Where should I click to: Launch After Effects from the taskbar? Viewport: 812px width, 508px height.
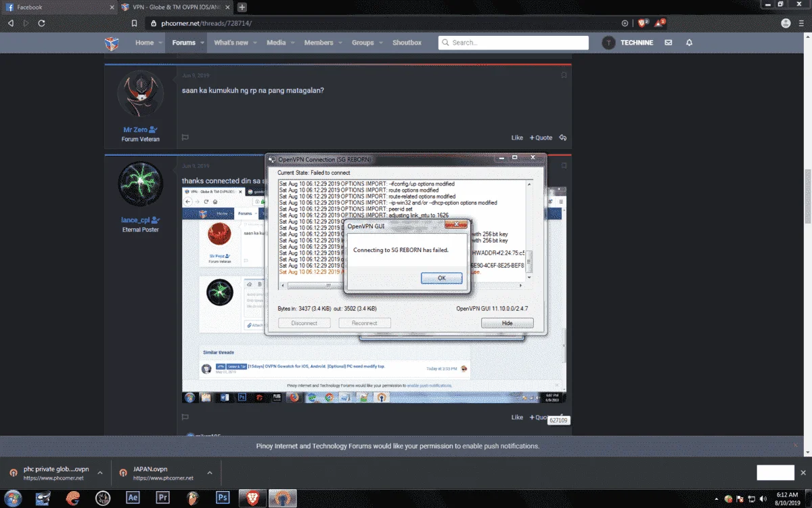coord(133,498)
